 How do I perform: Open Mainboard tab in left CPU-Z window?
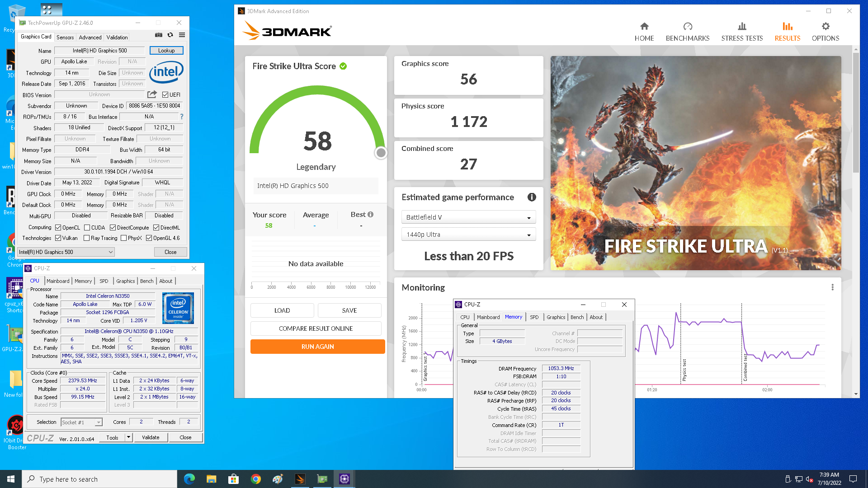(58, 281)
